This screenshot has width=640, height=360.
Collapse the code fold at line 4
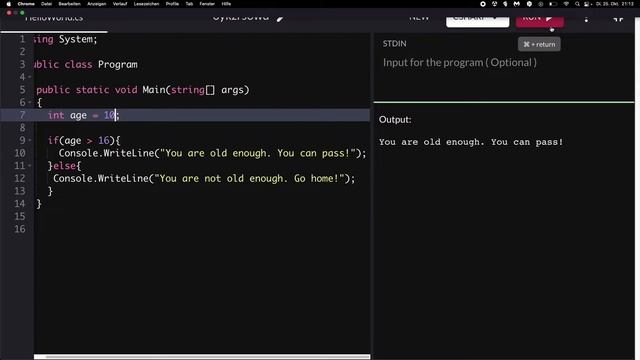30,77
